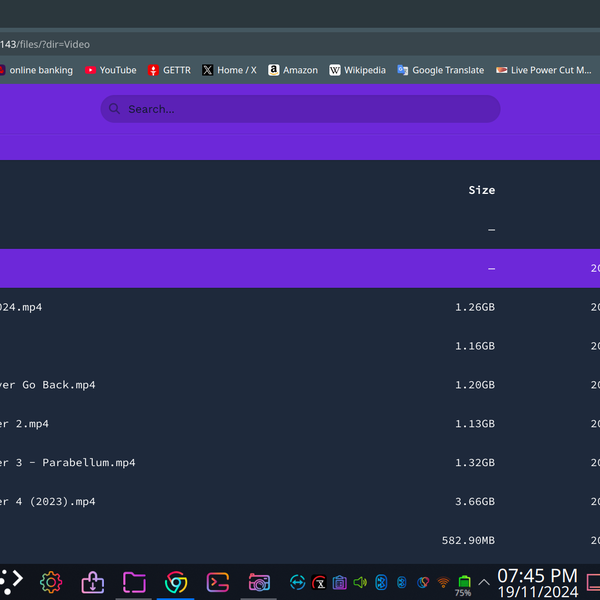Click the Home / X bookmark
Screen dimensions: 600x600
[229, 70]
